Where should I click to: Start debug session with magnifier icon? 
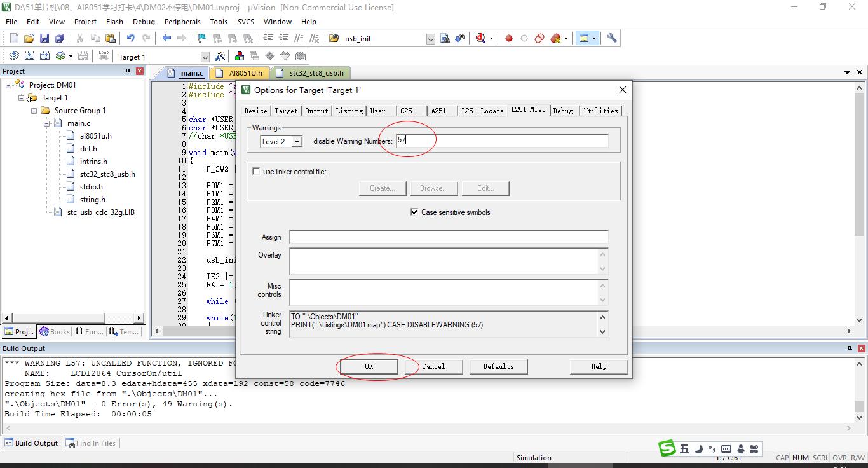(481, 38)
